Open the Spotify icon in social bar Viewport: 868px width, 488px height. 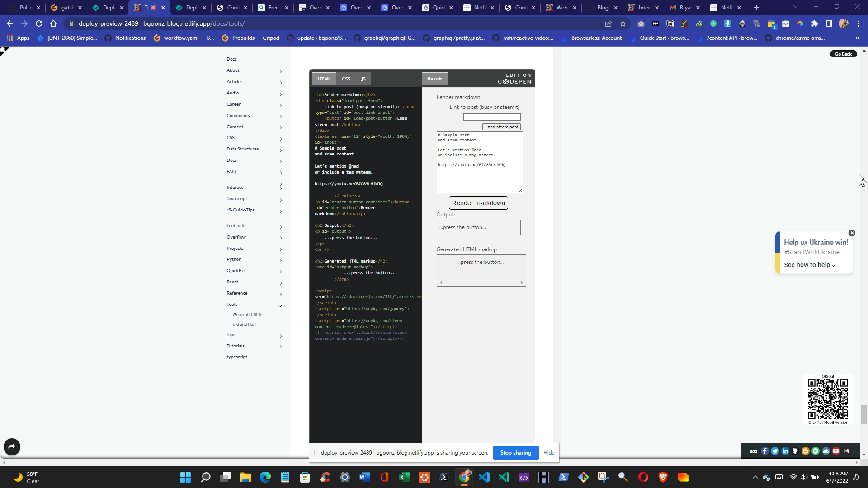click(x=816, y=451)
